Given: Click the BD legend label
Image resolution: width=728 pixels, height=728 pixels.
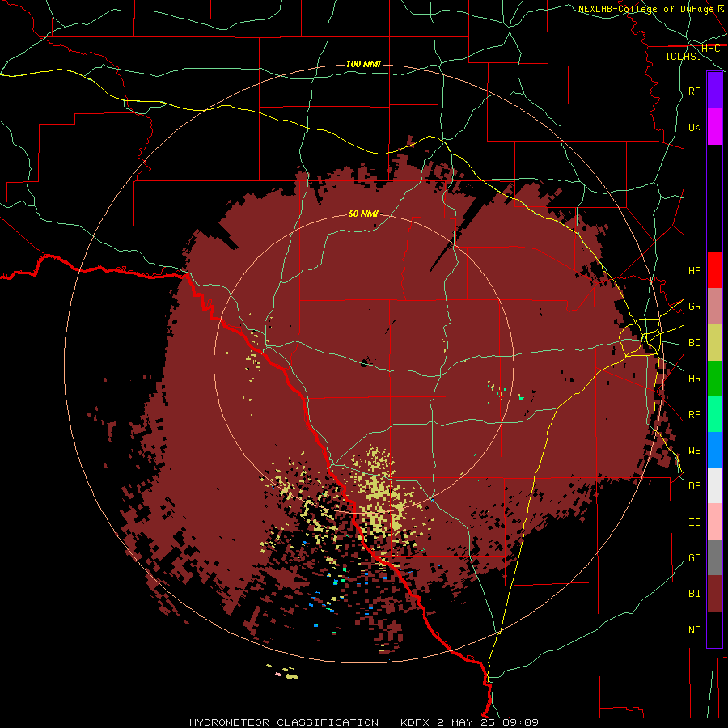Looking at the screenshot, I should pyautogui.click(x=694, y=343).
